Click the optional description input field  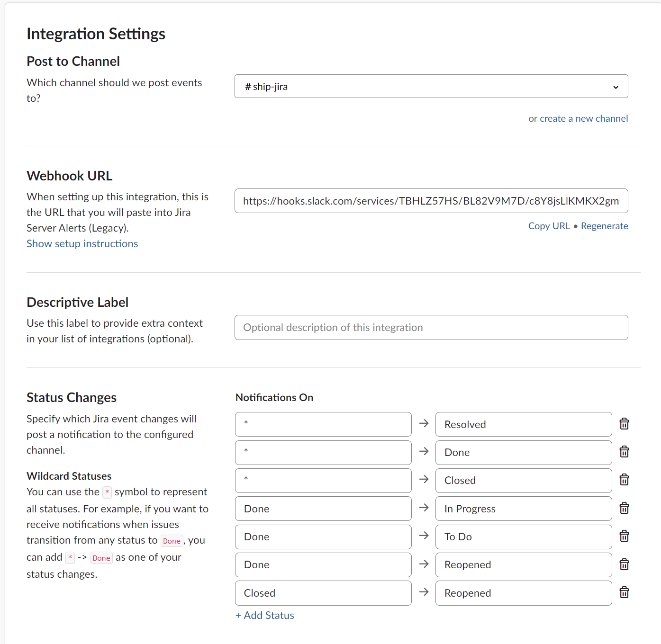[431, 327]
